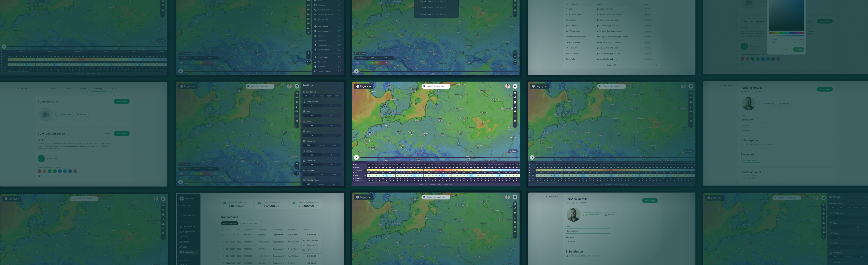This screenshot has height=265, width=868.
Task: Select car road-conditions layer icon in bright panel
Action: coord(515,121)
